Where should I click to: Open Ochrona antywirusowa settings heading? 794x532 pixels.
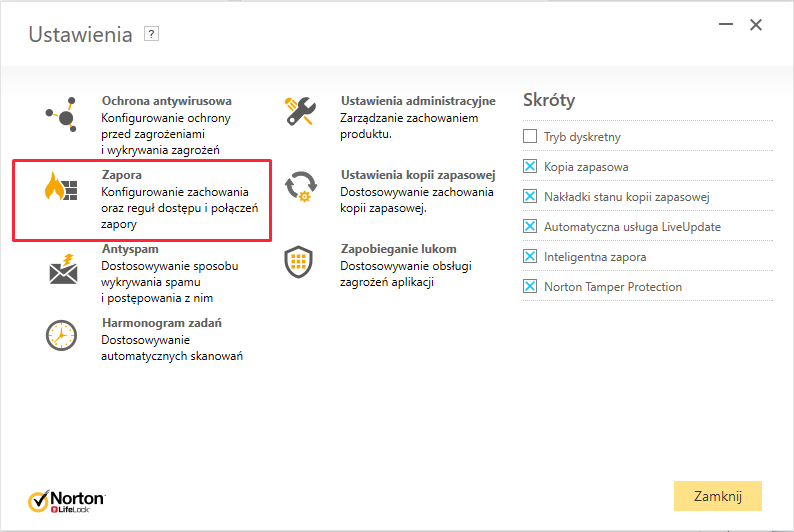(x=167, y=101)
